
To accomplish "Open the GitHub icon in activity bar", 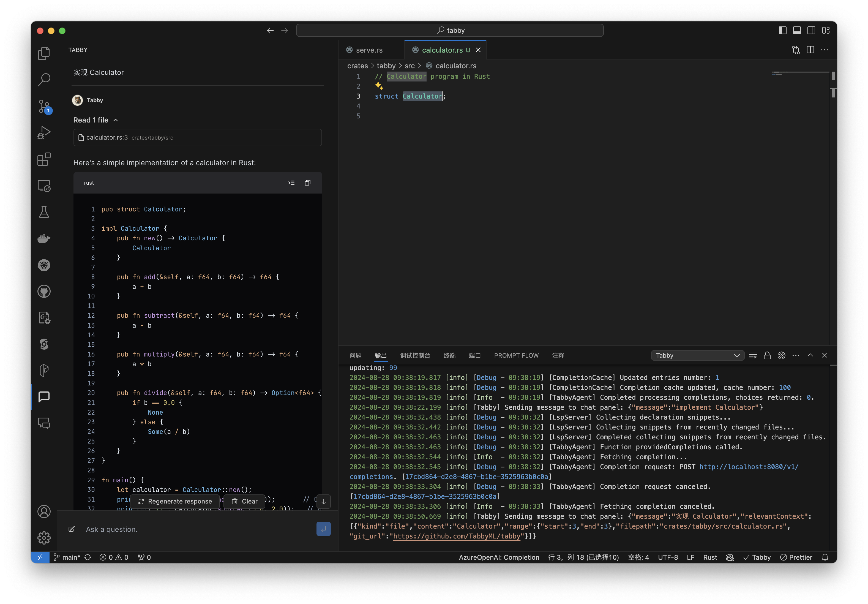I will pos(44,292).
